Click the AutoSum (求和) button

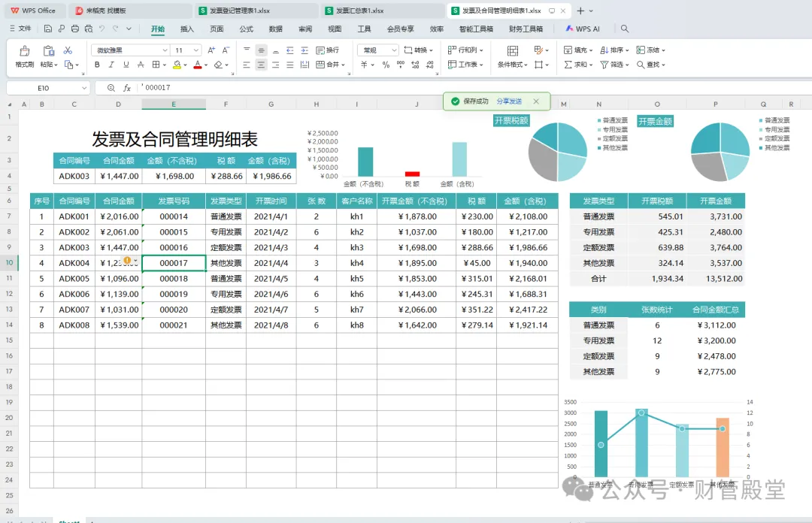578,65
